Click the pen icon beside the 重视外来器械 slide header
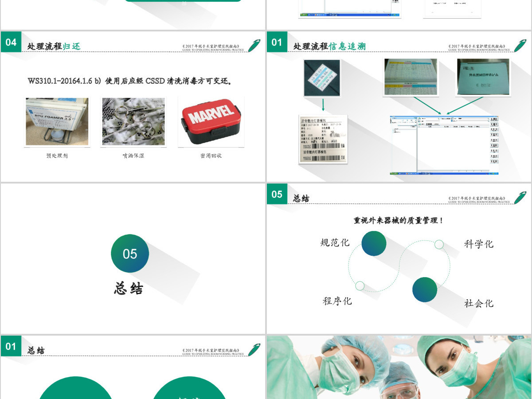532x399 pixels. click(x=520, y=198)
